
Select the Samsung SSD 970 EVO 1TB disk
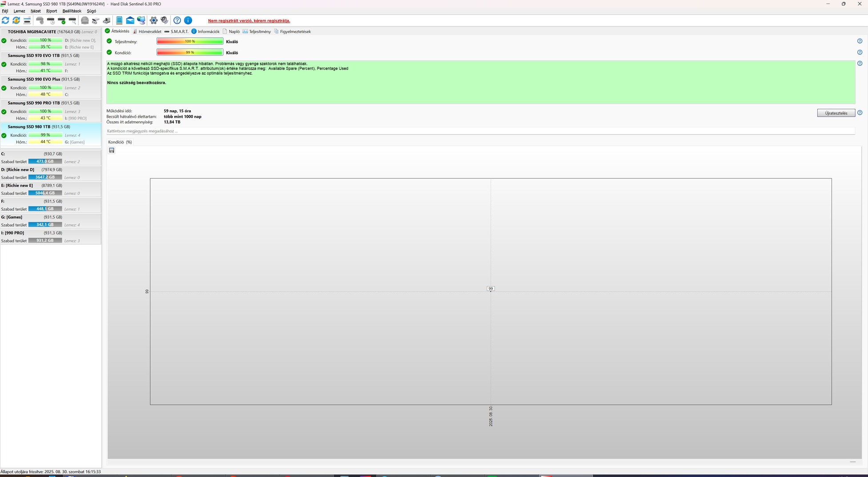[x=51, y=63]
